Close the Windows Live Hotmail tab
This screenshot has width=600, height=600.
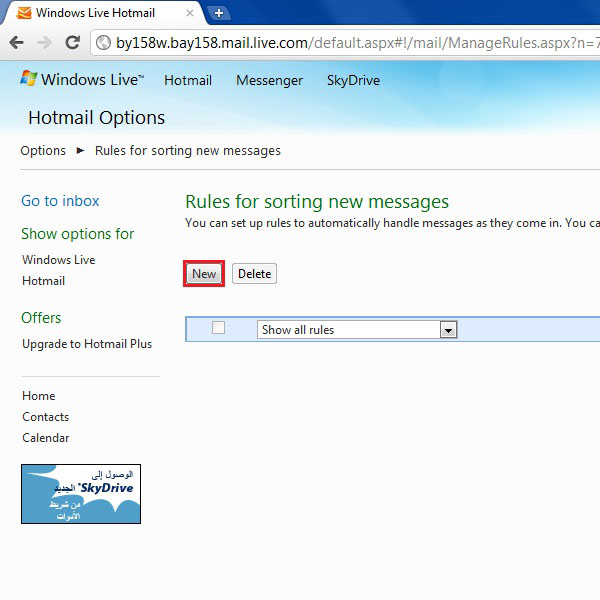[189, 13]
